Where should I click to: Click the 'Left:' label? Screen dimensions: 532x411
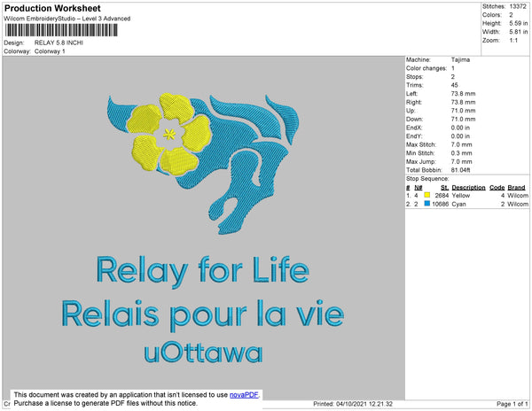(x=412, y=94)
